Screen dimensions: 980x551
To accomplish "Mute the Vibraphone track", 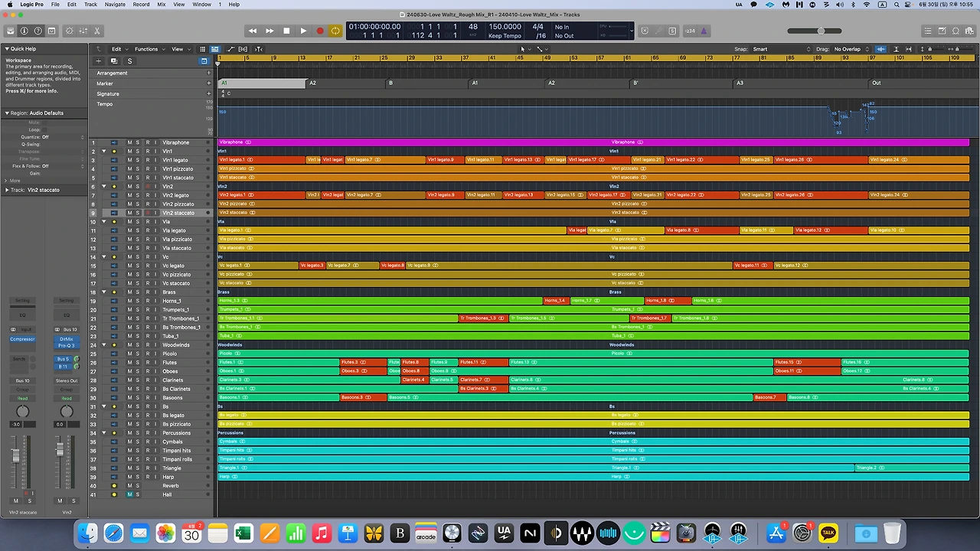I will coord(129,142).
